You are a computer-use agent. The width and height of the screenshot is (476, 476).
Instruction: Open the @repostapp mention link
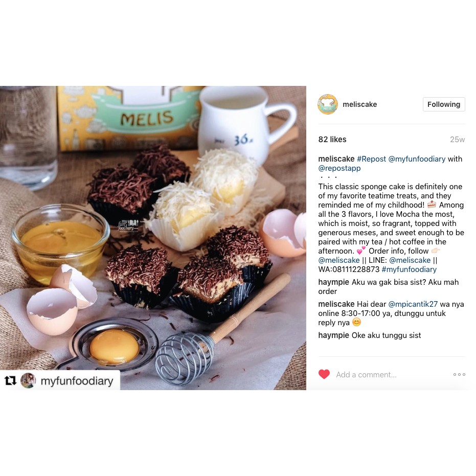[x=339, y=168]
